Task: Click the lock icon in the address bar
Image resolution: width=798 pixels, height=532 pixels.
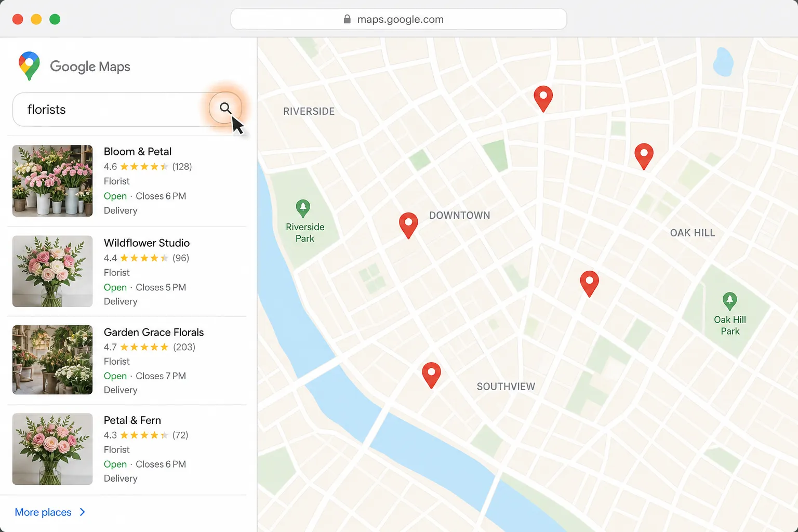Action: (x=347, y=19)
